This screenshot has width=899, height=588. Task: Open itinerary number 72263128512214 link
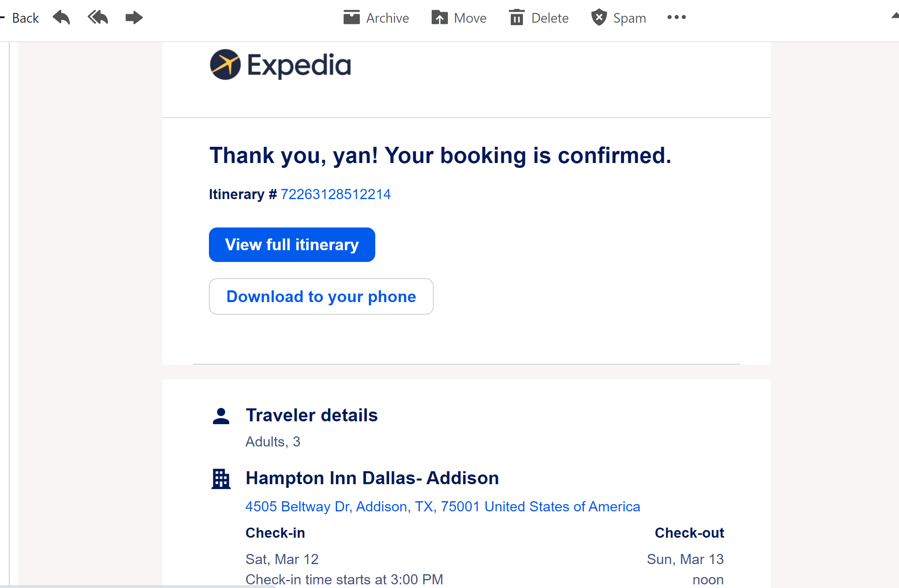point(336,194)
